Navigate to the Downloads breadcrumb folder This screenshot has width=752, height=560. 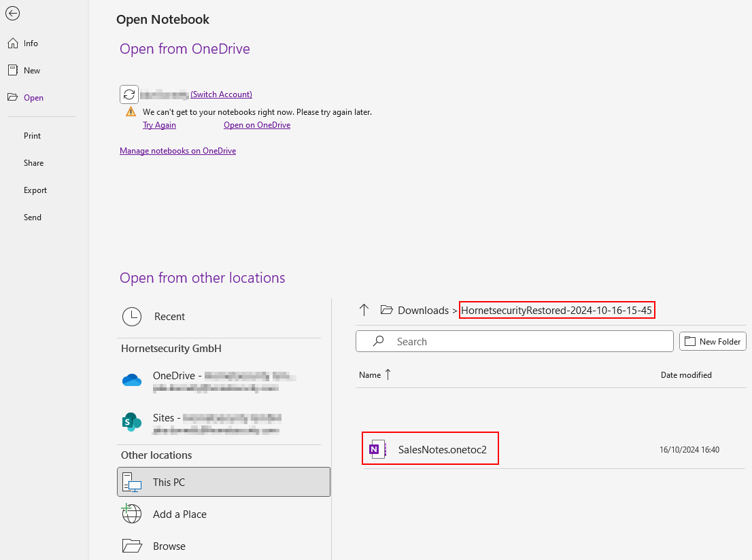point(423,310)
